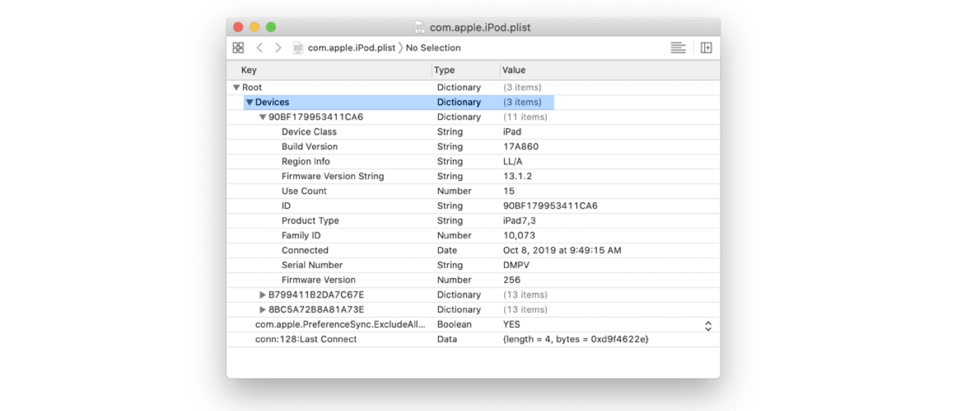Add an assistant editor with the split-editor icon
The image size is (980, 411).
(706, 47)
